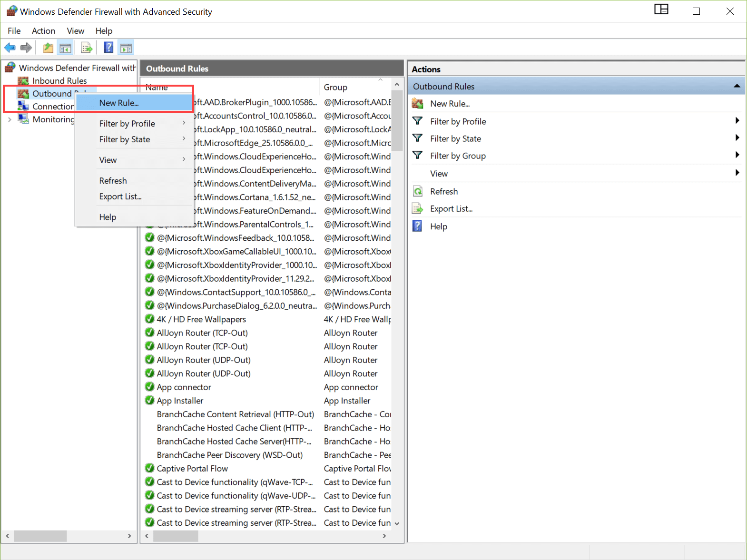Image resolution: width=747 pixels, height=560 pixels.
Task: Select Inbound Rules in the tree
Action: [59, 81]
